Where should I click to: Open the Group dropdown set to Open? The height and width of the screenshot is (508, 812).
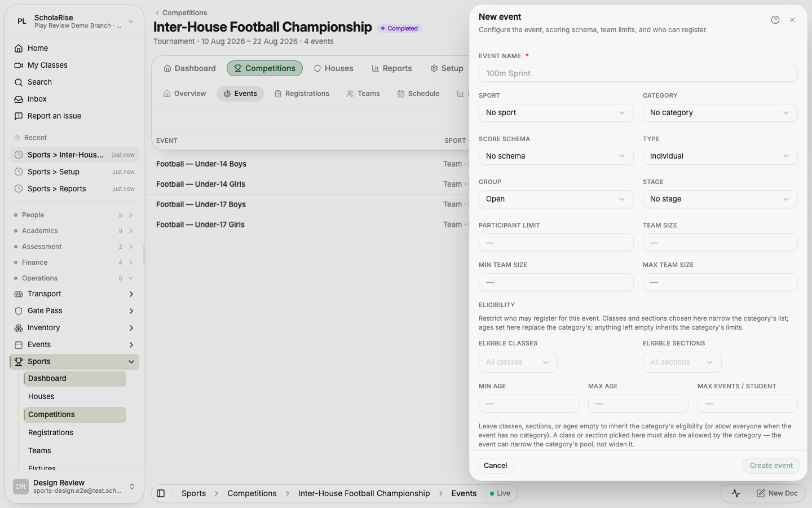click(x=556, y=199)
